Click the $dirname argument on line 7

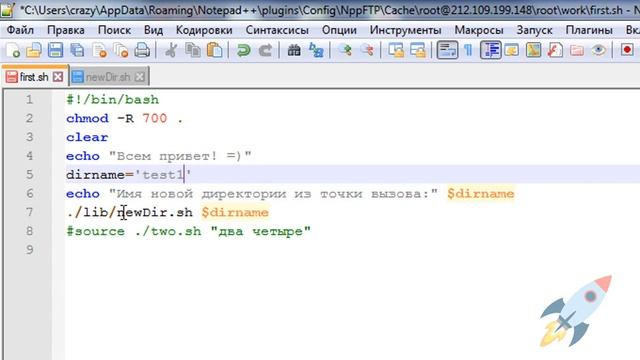pos(235,212)
